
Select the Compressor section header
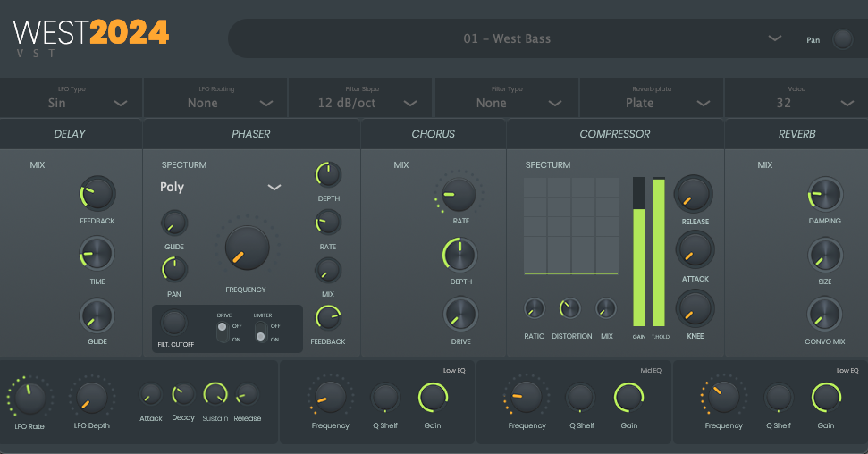[x=615, y=134]
